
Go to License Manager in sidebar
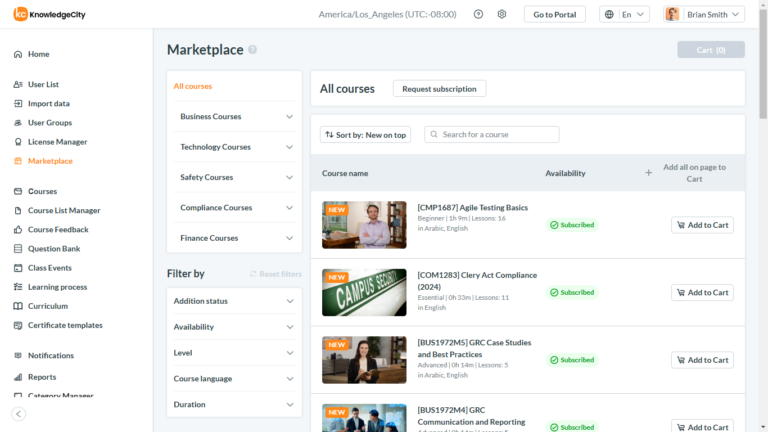(x=57, y=142)
